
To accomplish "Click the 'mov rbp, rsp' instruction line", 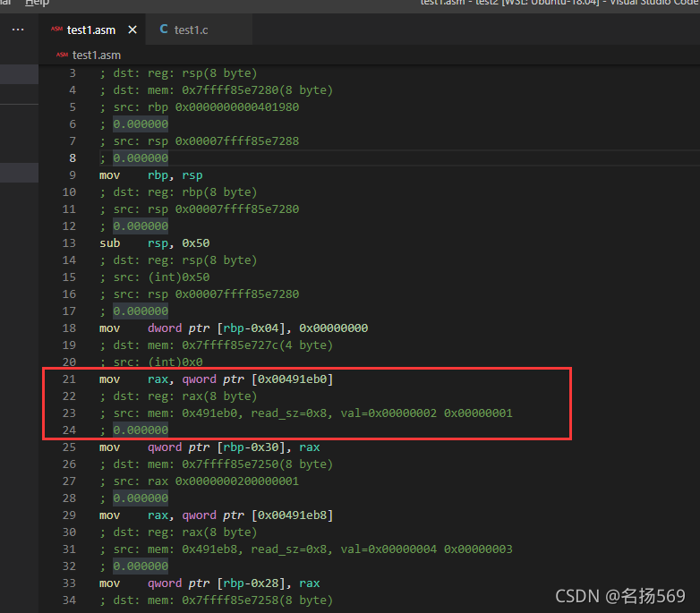I will pos(151,175).
